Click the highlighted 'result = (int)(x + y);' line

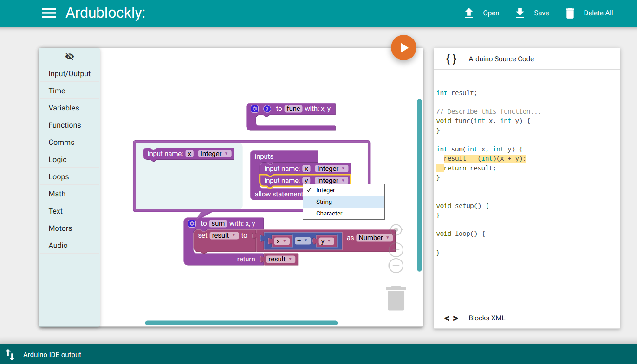click(x=485, y=158)
